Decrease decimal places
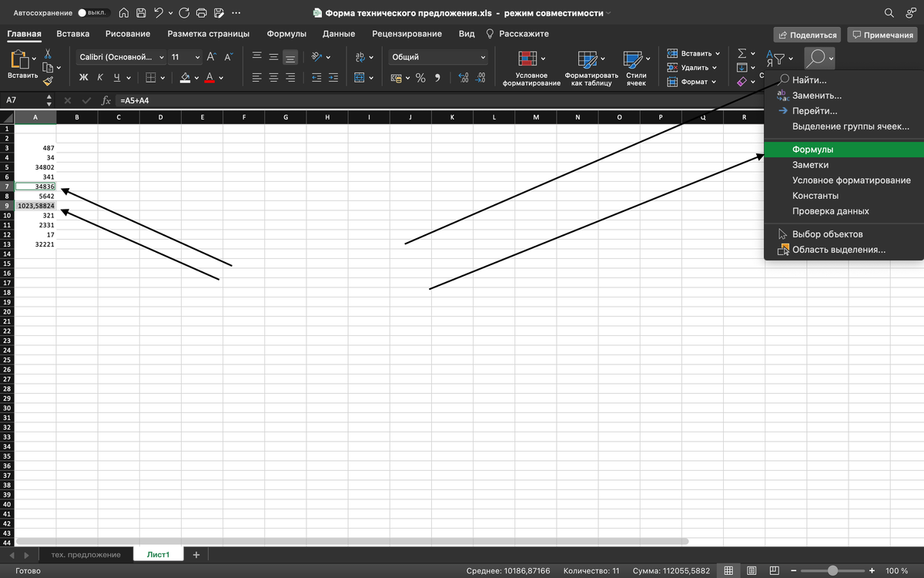The width and height of the screenshot is (924, 578). (480, 77)
